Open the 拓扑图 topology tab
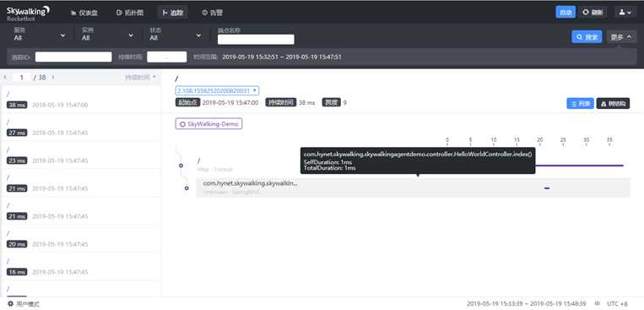This screenshot has height=310, width=644. pyautogui.click(x=130, y=13)
